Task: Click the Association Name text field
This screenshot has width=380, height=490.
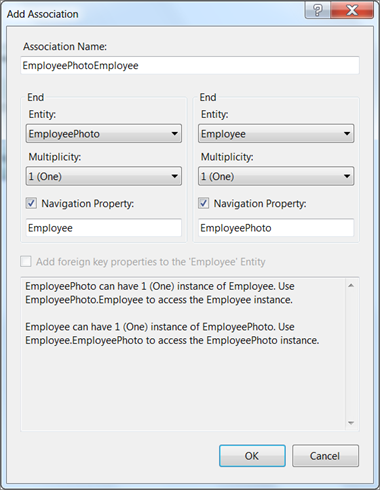Action: [190, 65]
